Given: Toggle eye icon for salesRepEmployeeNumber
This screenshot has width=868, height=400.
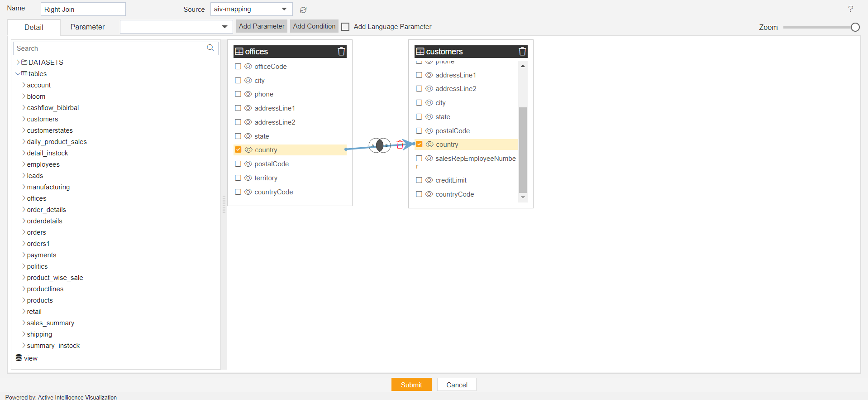Looking at the screenshot, I should coord(429,158).
